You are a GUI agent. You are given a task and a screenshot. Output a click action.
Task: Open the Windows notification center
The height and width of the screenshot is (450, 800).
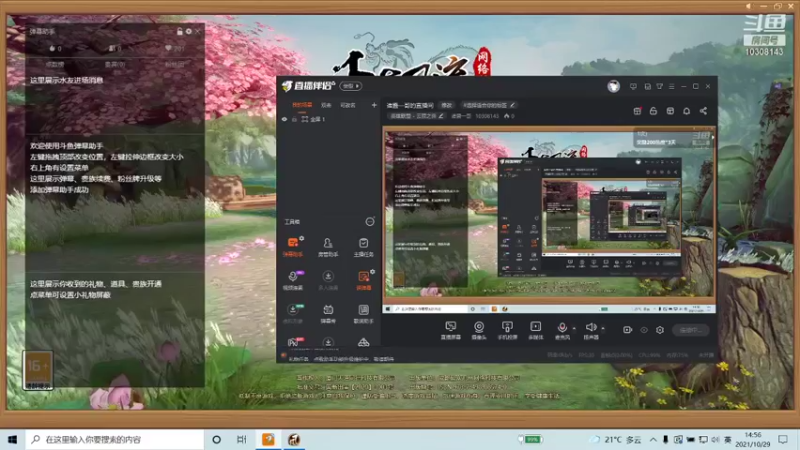[x=783, y=439]
